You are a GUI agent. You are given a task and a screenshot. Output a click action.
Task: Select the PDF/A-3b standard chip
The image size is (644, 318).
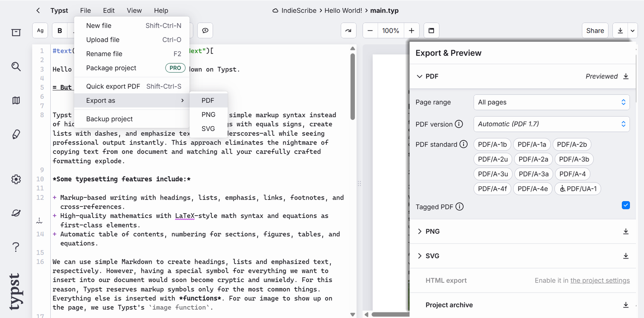(x=574, y=159)
